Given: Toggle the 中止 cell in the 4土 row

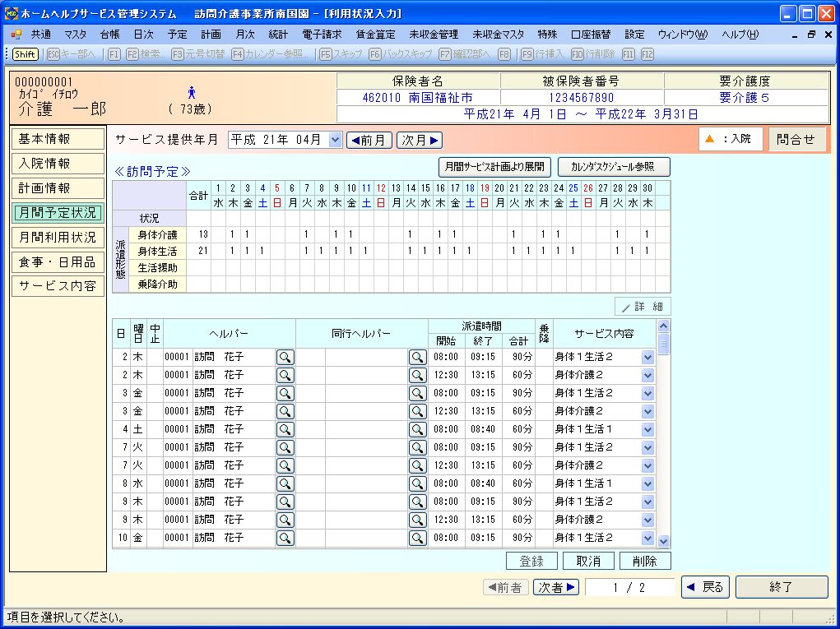Looking at the screenshot, I should click(x=155, y=429).
